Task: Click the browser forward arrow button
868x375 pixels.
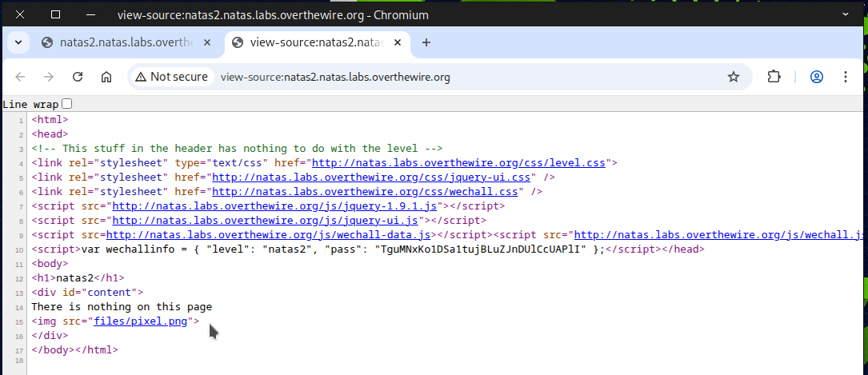Action: (49, 77)
